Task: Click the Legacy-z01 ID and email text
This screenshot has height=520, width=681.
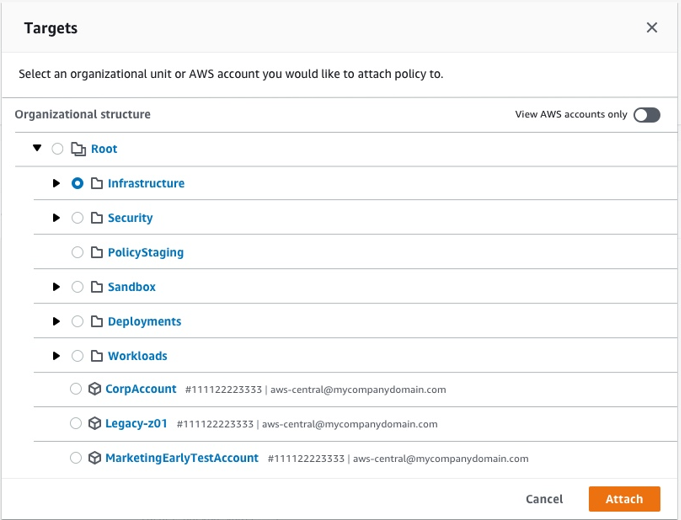Action: pos(307,424)
